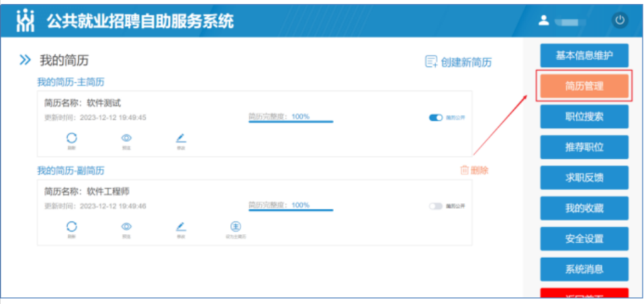Click 软件测试 resume completeness progress bar
The width and height of the screenshot is (644, 304).
(x=290, y=121)
